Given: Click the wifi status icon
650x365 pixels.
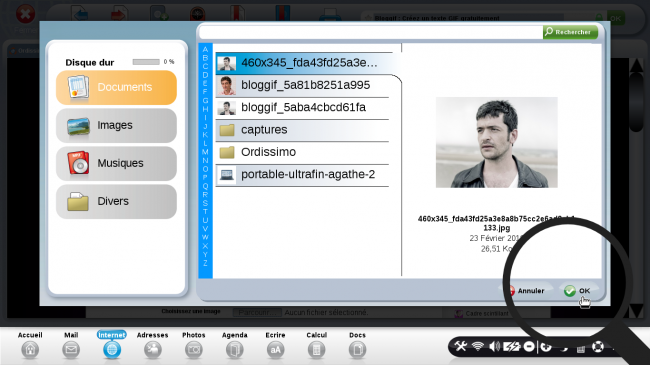Looking at the screenshot, I should coord(478,346).
